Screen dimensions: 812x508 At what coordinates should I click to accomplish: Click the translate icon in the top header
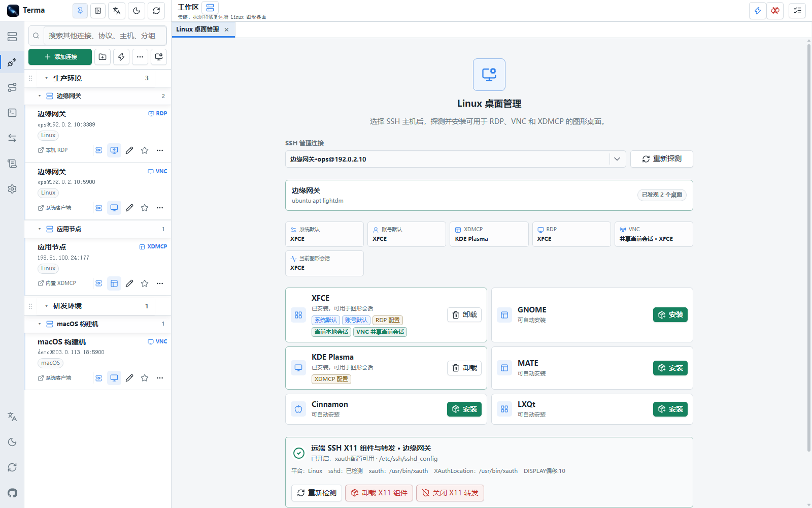coord(117,10)
